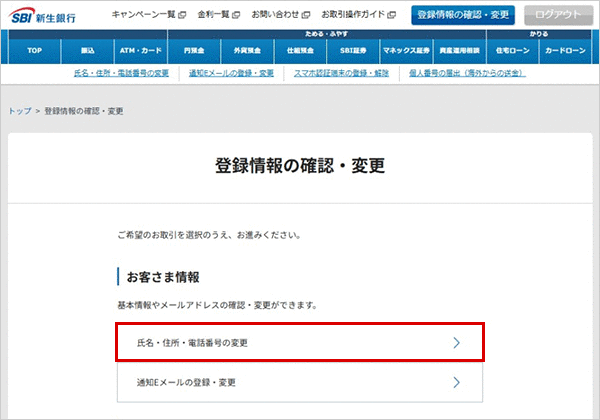The height and width of the screenshot is (420, 600).
Task: Open the 資産運用相談 tab
Action: tap(460, 50)
